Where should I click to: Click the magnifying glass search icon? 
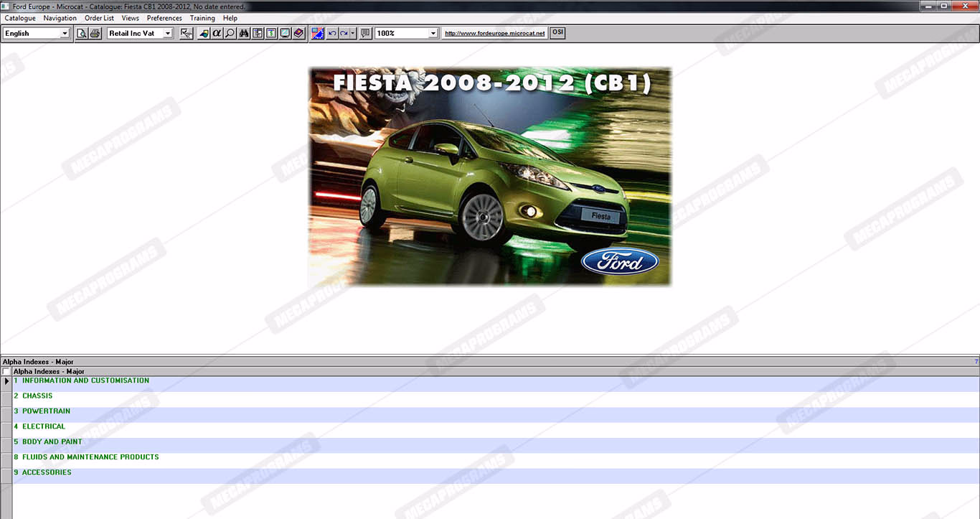point(230,33)
